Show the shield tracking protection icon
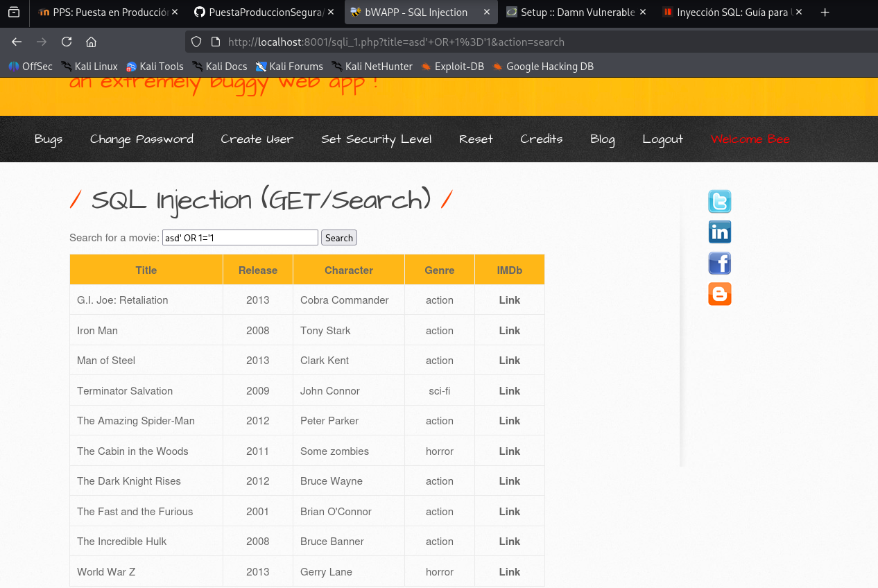 (196, 42)
